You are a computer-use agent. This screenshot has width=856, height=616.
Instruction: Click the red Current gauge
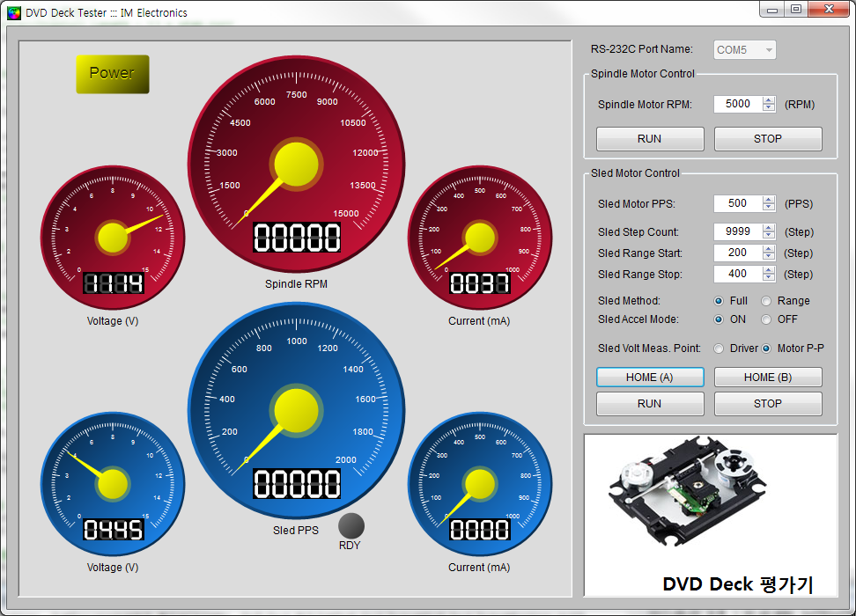point(479,236)
